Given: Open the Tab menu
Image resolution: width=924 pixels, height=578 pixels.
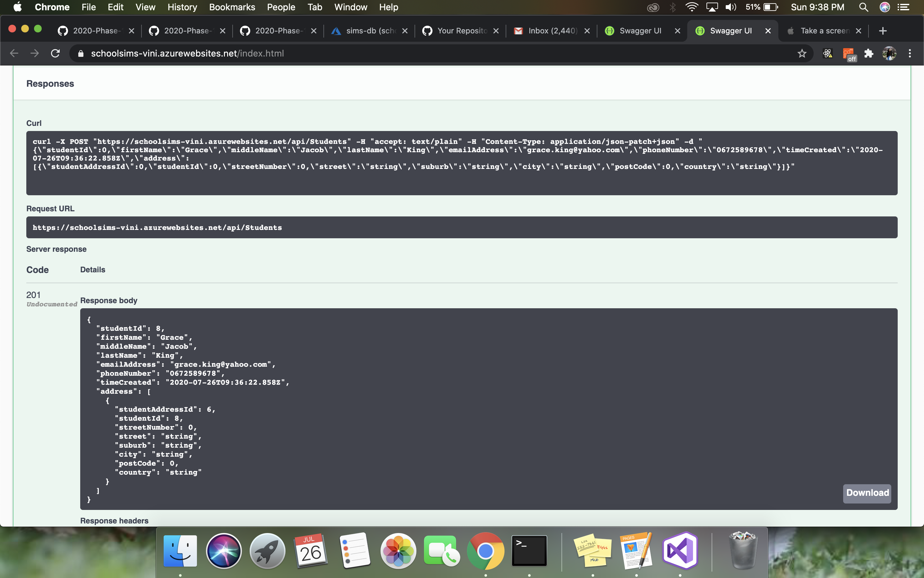Looking at the screenshot, I should point(315,7).
